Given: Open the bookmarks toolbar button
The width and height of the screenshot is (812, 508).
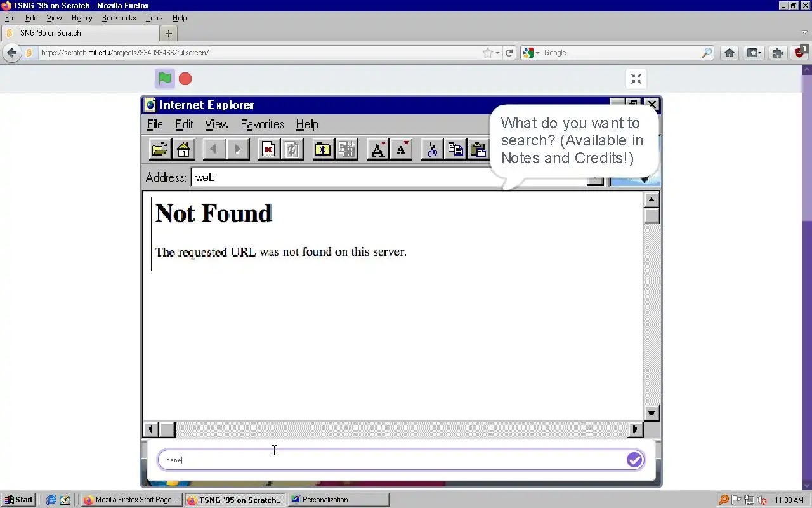Looking at the screenshot, I should tap(754, 53).
